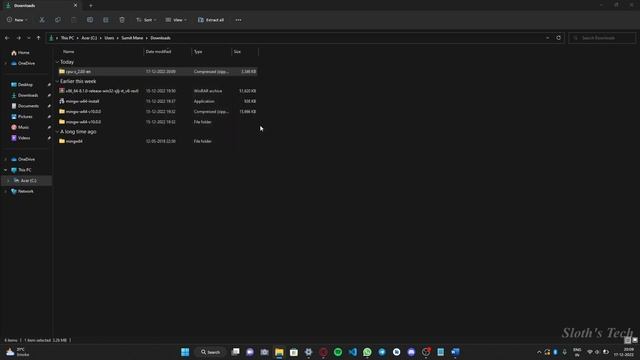
Task: Select the x86_64 WinRAR archive file
Action: [157, 91]
